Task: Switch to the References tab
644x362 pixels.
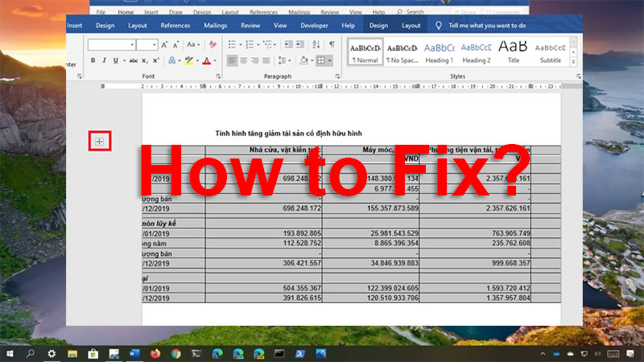Action: [x=175, y=26]
